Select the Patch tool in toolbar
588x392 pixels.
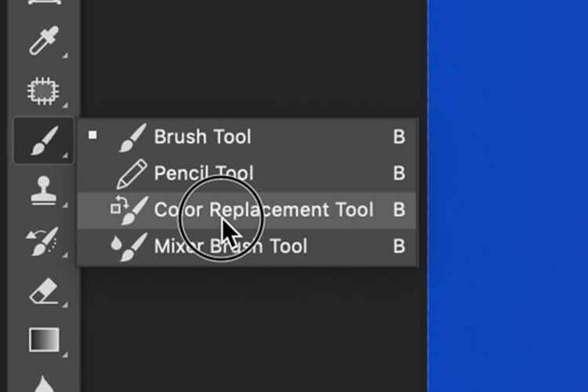pyautogui.click(x=41, y=92)
